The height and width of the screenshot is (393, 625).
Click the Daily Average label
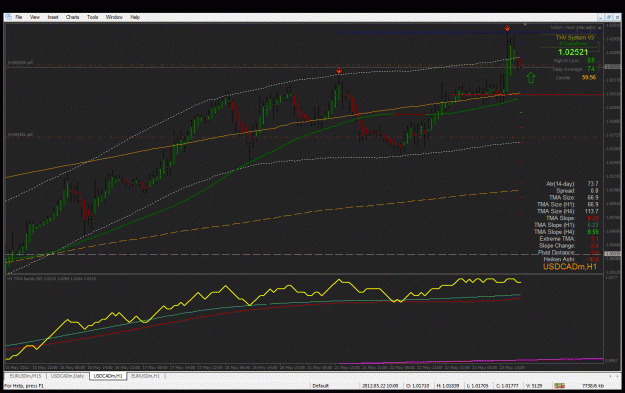click(x=567, y=69)
